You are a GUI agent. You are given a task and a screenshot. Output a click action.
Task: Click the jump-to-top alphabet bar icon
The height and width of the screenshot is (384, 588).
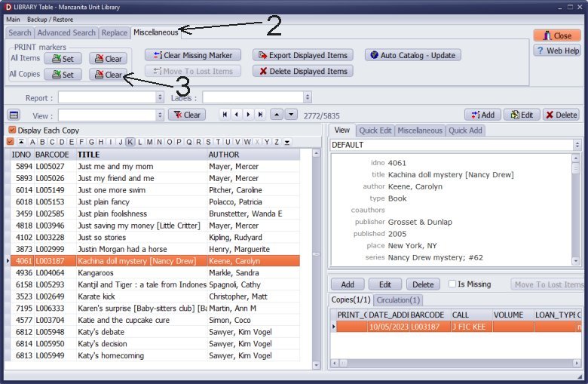pos(21,142)
